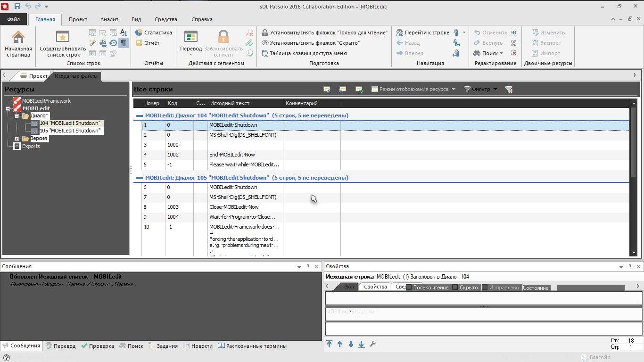Select MOBILeditFramework in resources tree
Screen dimensions: 644x362
pos(46,101)
